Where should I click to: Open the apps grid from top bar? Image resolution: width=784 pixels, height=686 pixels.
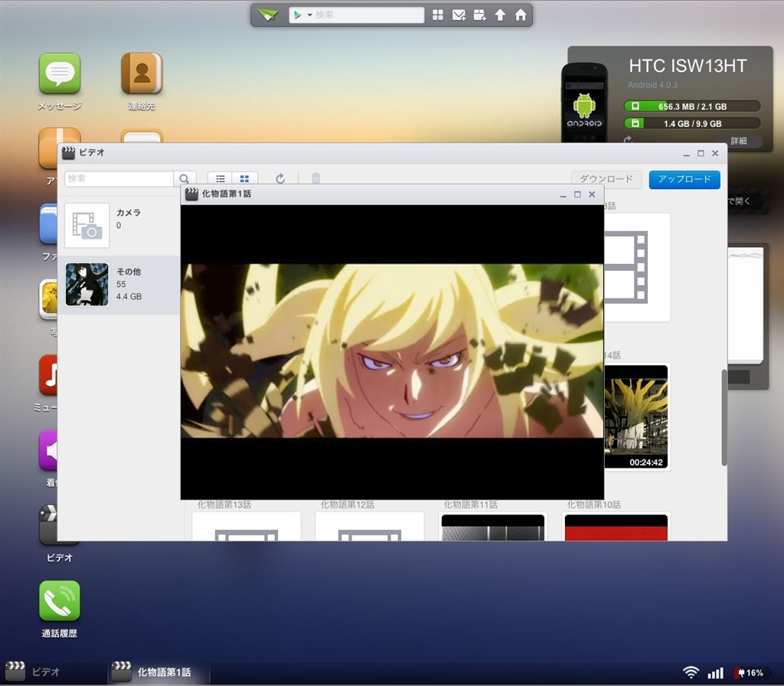437,15
